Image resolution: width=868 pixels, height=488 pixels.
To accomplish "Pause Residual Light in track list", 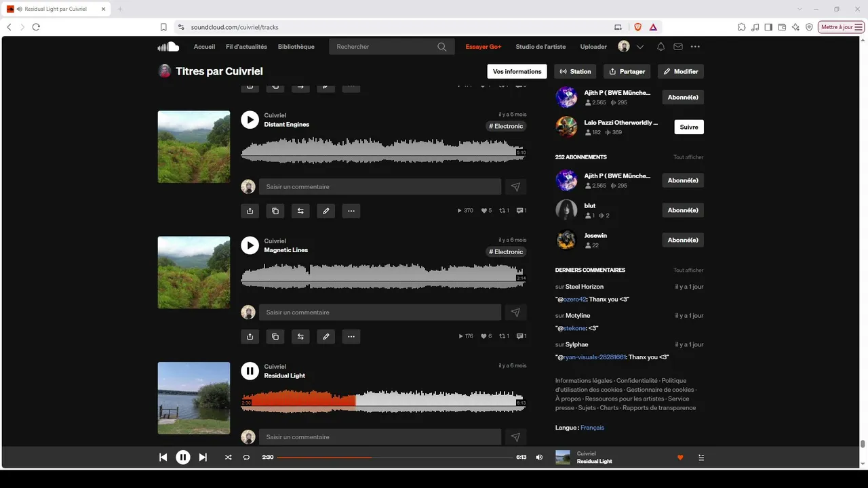I will coord(250,371).
